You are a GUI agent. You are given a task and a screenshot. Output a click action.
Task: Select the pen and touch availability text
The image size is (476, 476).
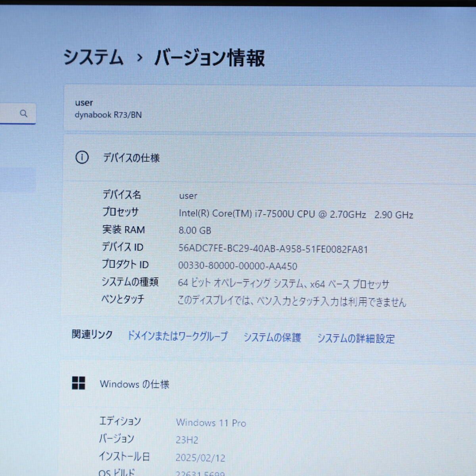coord(292,301)
